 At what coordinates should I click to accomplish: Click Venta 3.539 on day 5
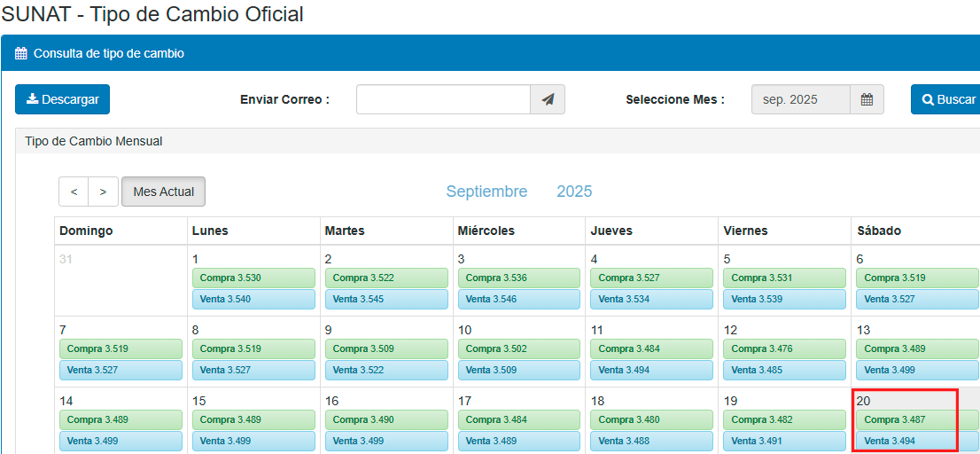click(x=784, y=300)
